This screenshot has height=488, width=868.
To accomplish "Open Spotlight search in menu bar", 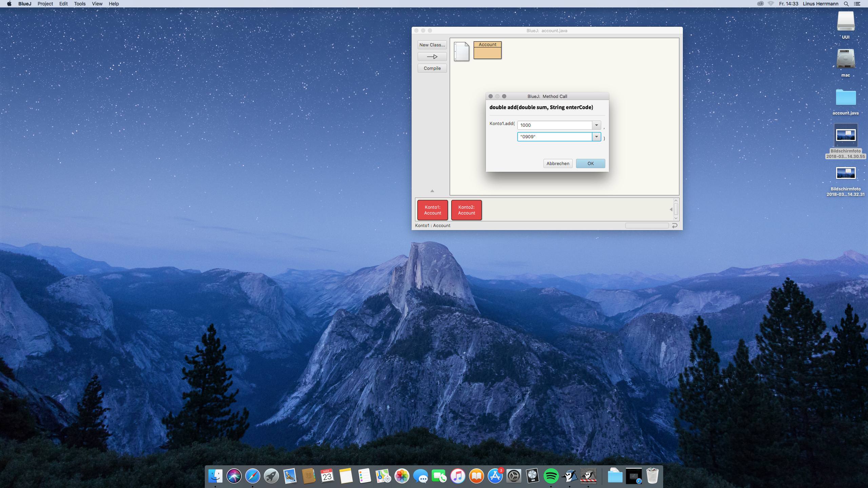I will click(x=846, y=4).
